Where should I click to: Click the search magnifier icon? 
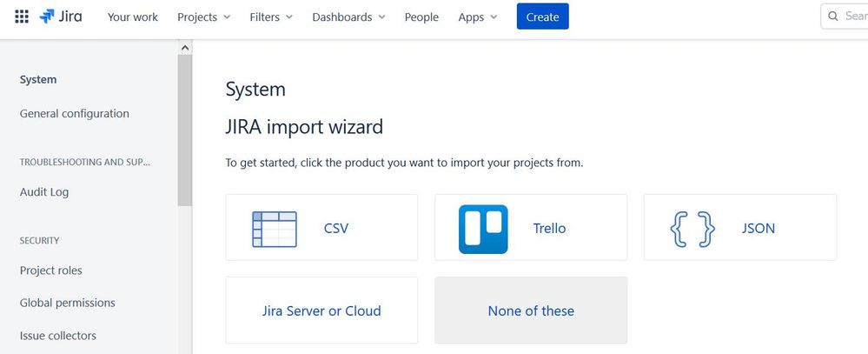[x=833, y=17]
